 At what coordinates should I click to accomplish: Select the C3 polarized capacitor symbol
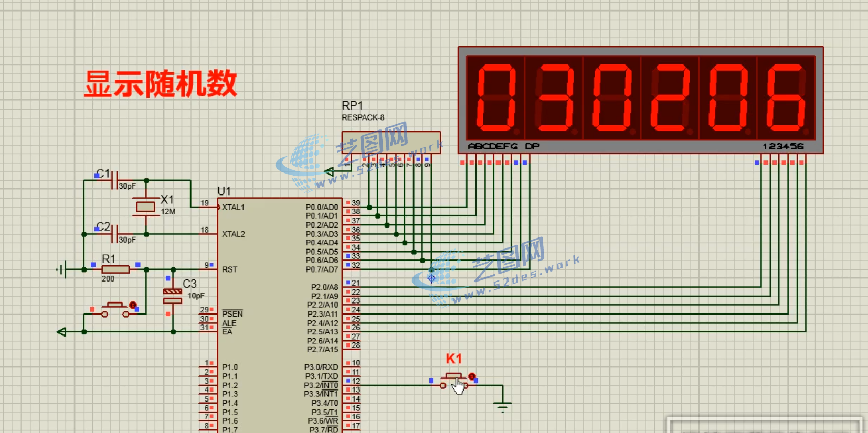click(173, 296)
